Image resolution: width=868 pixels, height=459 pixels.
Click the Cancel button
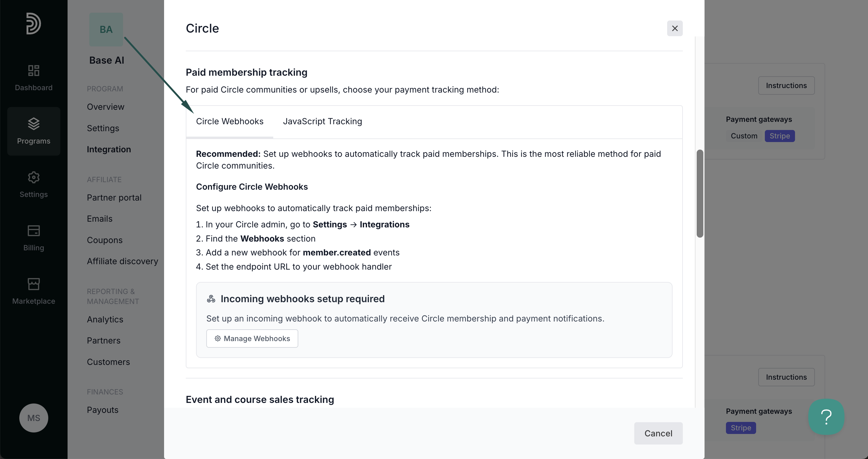point(658,433)
